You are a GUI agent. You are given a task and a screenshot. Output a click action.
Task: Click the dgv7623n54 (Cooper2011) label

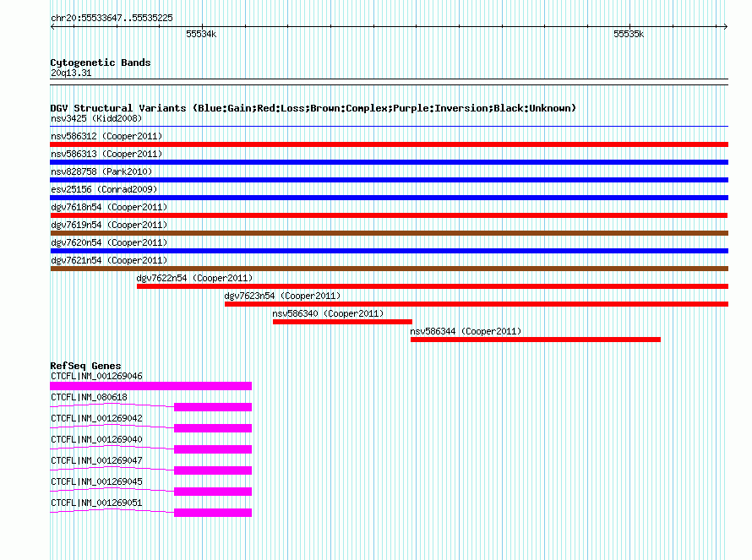282,296
